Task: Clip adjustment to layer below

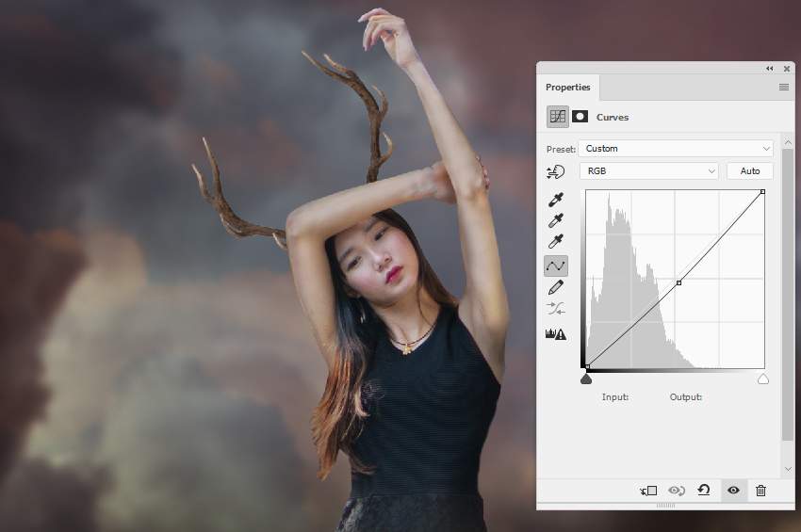Action: click(x=648, y=491)
